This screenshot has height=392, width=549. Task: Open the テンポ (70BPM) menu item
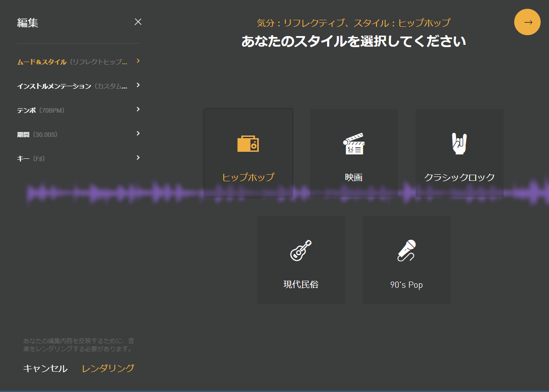(x=41, y=110)
